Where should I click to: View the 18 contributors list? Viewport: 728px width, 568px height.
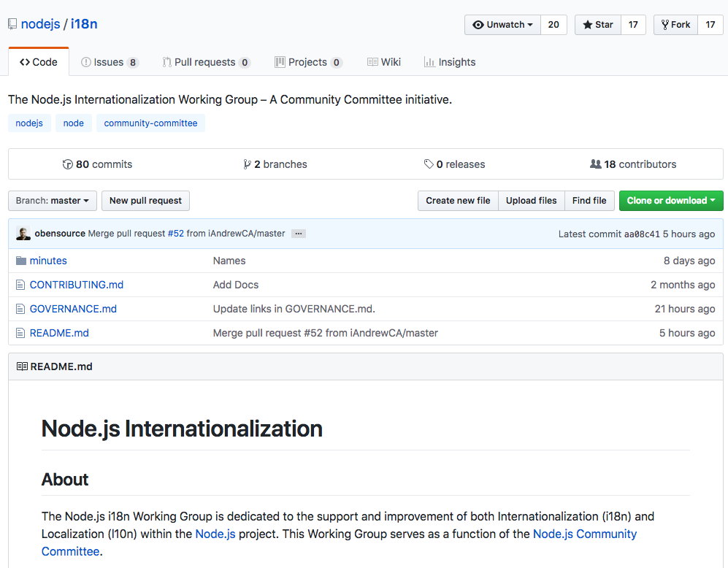tap(633, 164)
